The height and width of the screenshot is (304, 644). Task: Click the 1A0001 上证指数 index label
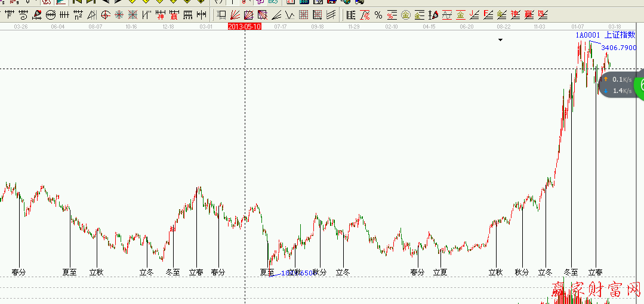pyautogui.click(x=605, y=35)
